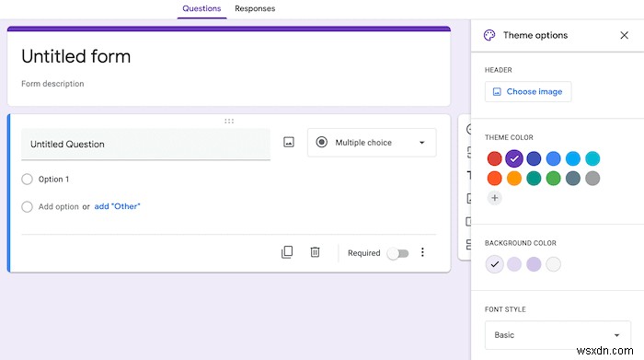Open question more options menu
Image resolution: width=644 pixels, height=360 pixels.
coord(422,252)
